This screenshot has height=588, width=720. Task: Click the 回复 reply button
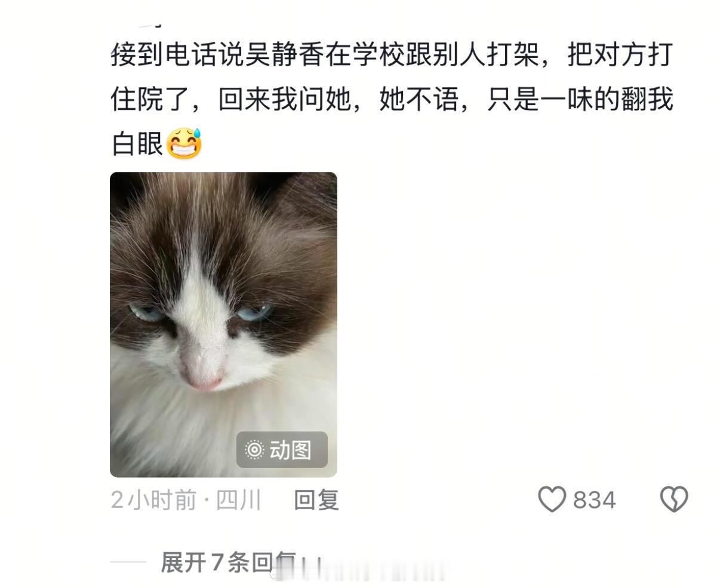pyautogui.click(x=316, y=500)
